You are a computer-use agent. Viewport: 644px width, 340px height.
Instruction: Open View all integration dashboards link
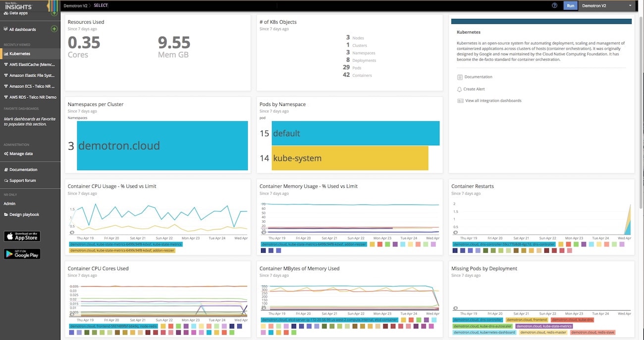[493, 100]
